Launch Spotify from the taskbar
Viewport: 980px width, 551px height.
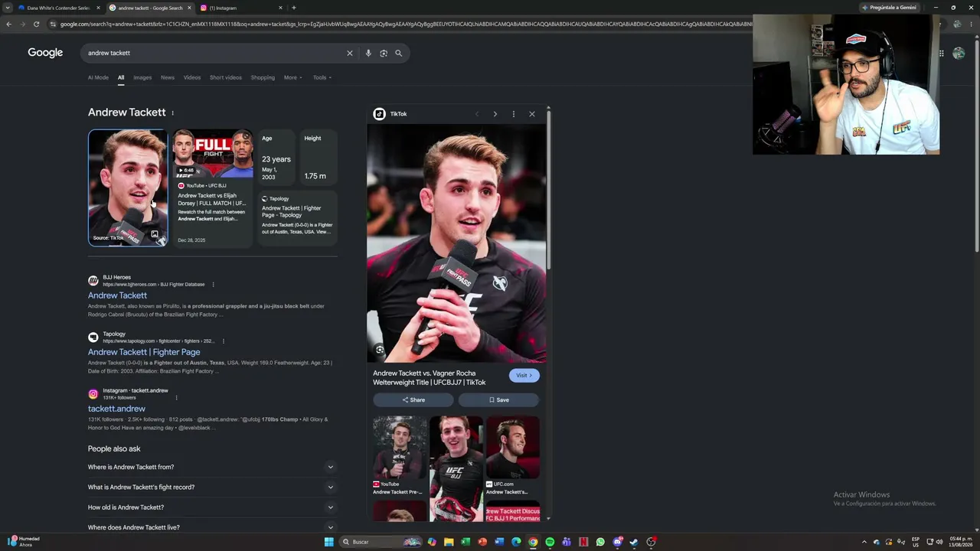click(x=550, y=542)
